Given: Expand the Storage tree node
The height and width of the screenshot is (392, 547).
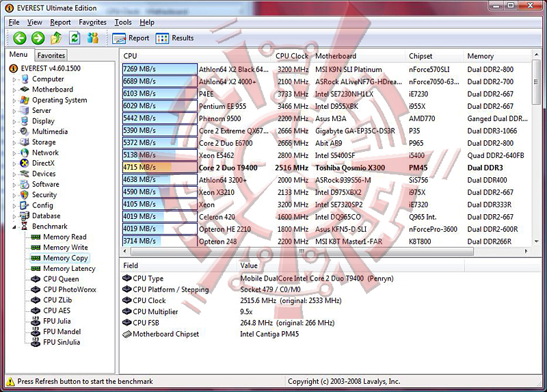Looking at the screenshot, I should tap(14, 143).
